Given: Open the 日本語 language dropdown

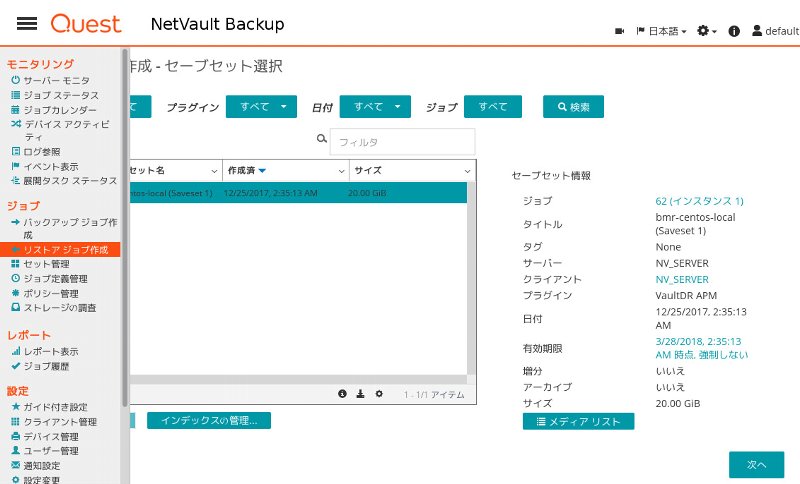Looking at the screenshot, I should [661, 31].
